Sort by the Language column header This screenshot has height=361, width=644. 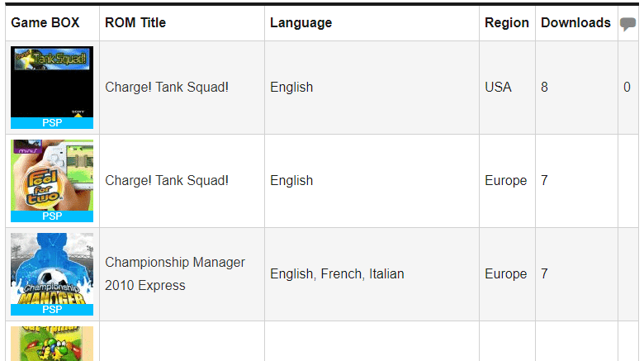click(x=301, y=22)
